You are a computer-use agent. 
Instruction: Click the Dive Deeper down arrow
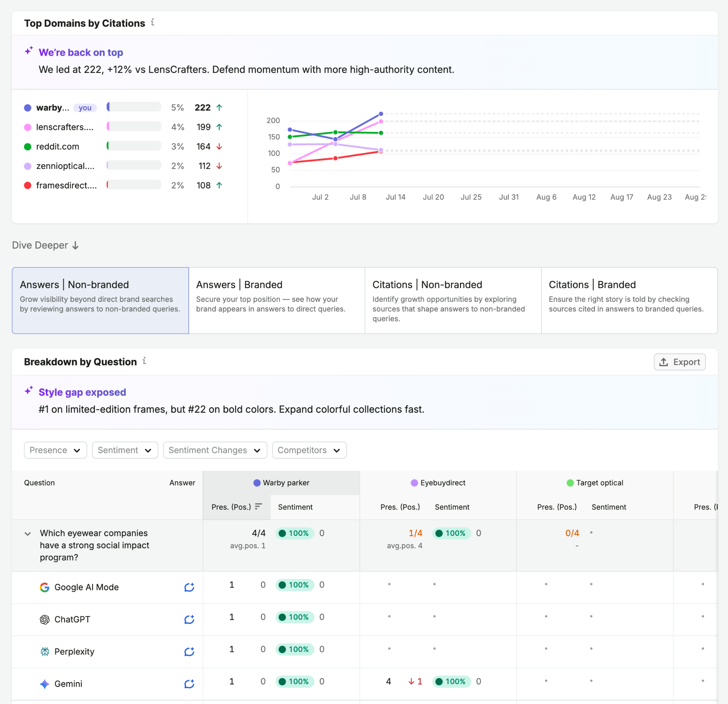(x=75, y=246)
